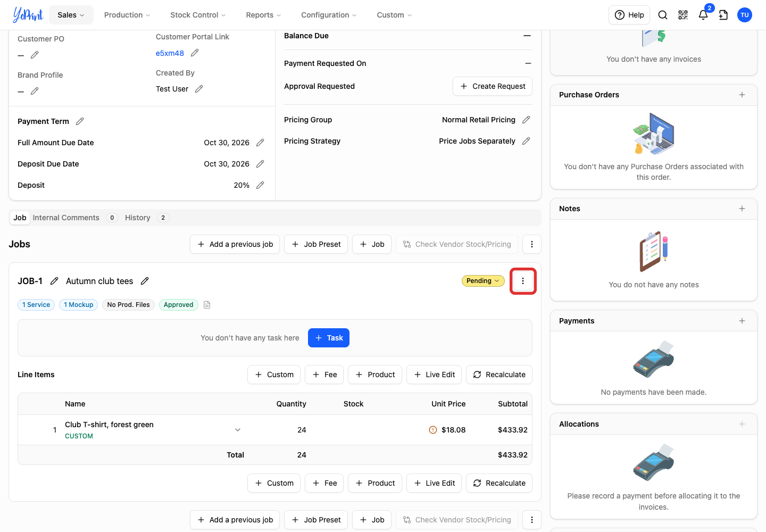
Task: Add a note plus icon
Action: click(x=742, y=209)
